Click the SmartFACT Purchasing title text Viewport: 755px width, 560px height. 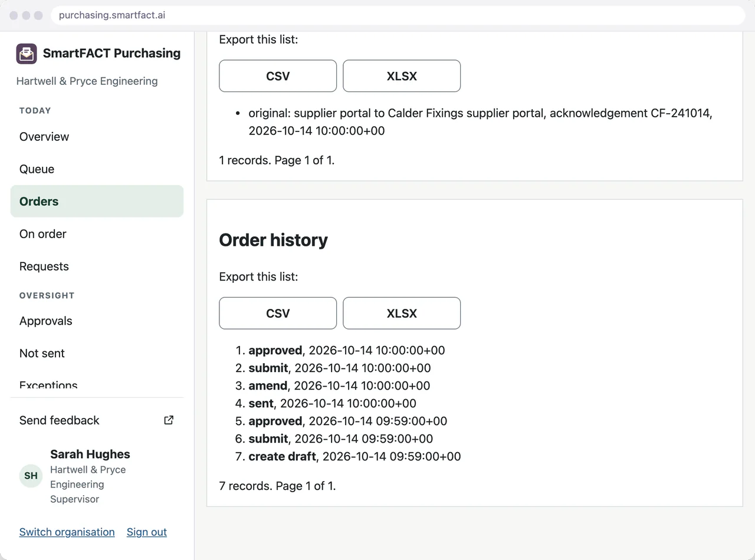(x=111, y=53)
